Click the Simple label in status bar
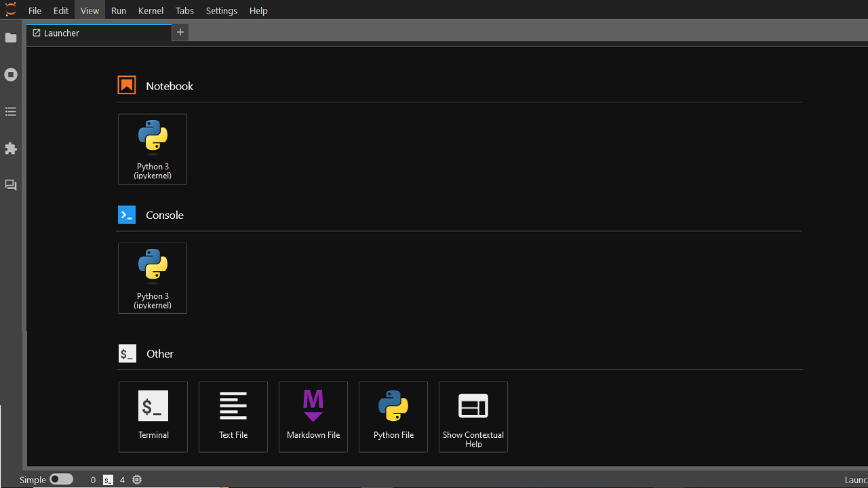The image size is (868, 488). tap(33, 480)
